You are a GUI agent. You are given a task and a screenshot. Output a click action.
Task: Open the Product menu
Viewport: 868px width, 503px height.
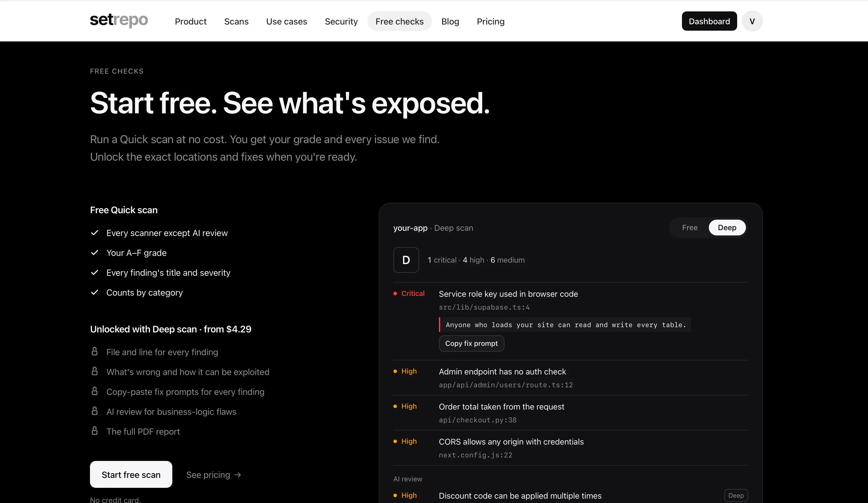(x=190, y=21)
